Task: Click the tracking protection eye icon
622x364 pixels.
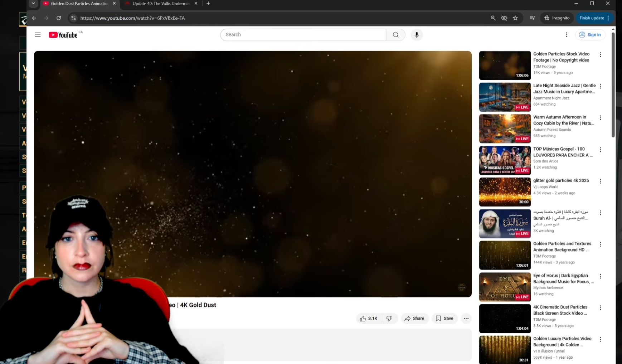Action: click(504, 18)
